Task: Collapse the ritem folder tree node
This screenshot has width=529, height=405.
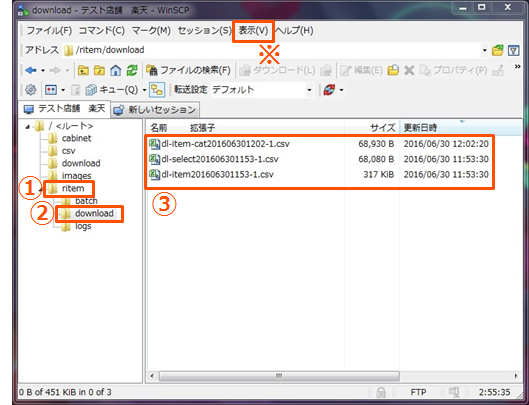Action: point(41,190)
